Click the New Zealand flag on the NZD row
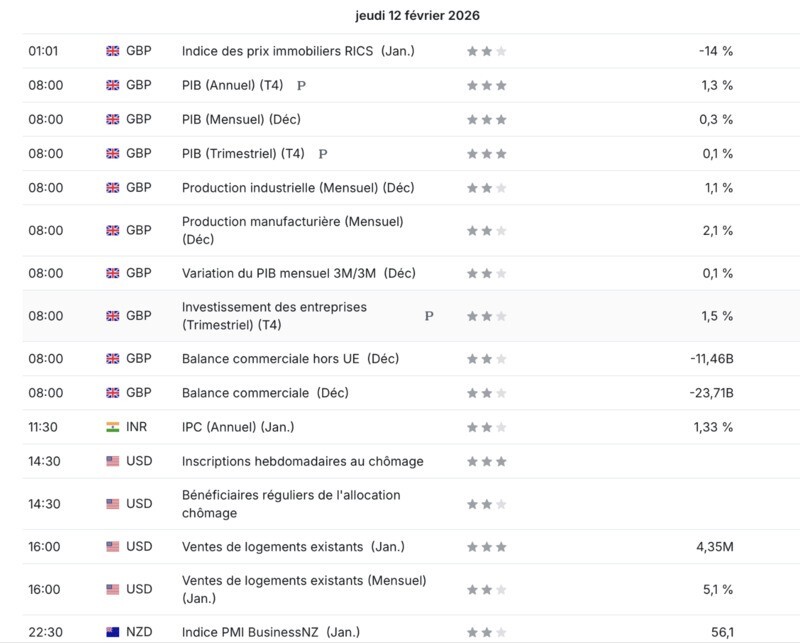 pos(113,632)
